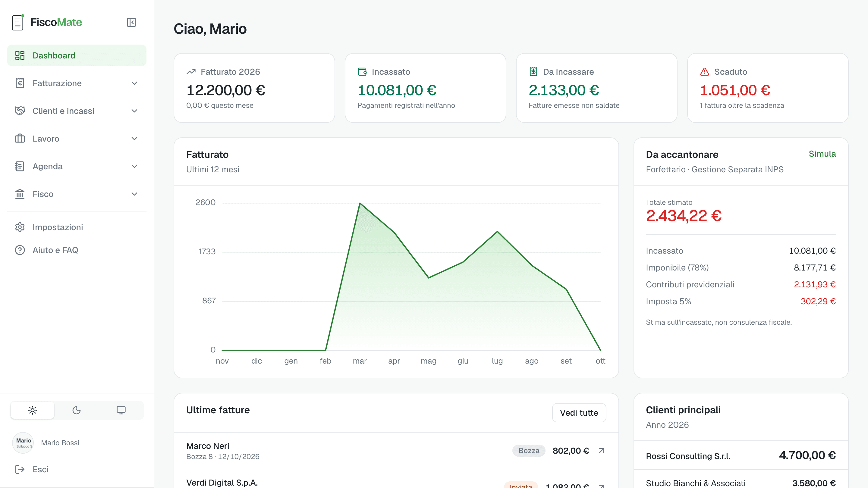Click the Fatturazione invoice icon
Screen dimensions: 868x488
point(20,83)
